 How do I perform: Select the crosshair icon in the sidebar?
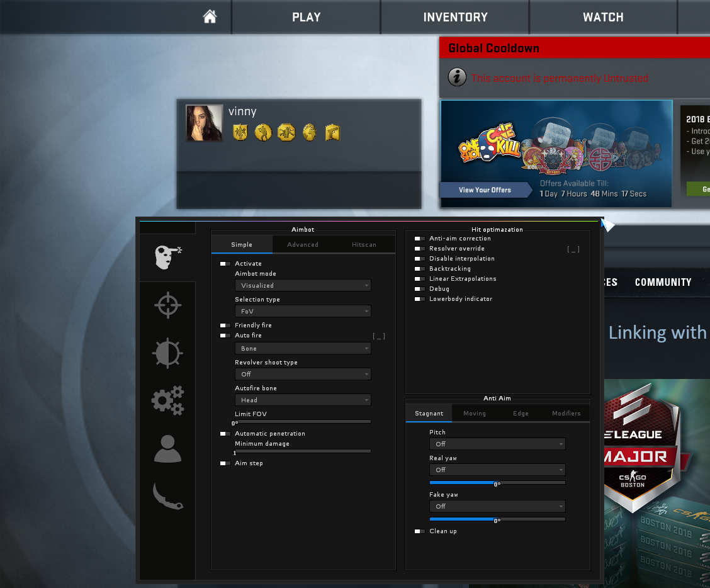pos(167,305)
